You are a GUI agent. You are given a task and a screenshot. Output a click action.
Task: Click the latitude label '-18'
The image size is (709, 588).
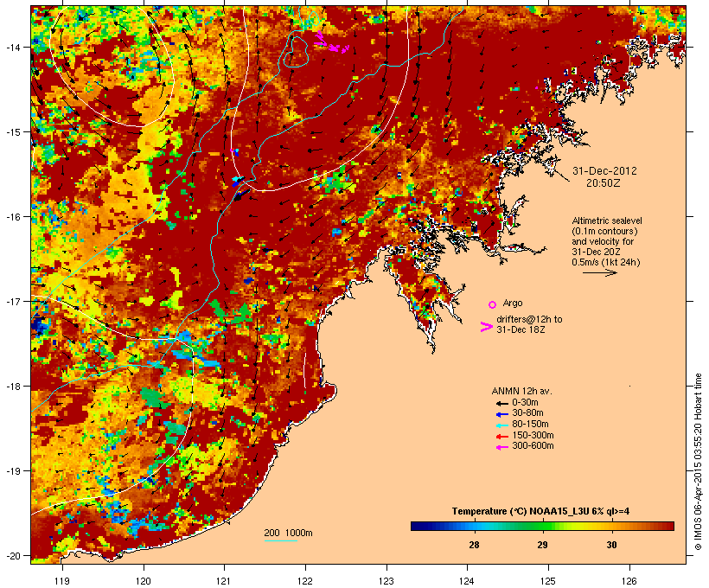[12, 387]
